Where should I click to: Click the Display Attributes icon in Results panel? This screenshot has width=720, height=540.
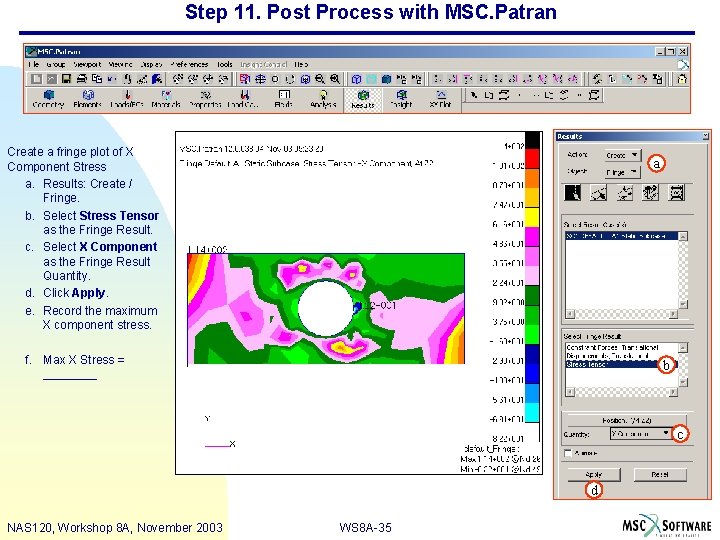pyautogui.click(x=624, y=192)
